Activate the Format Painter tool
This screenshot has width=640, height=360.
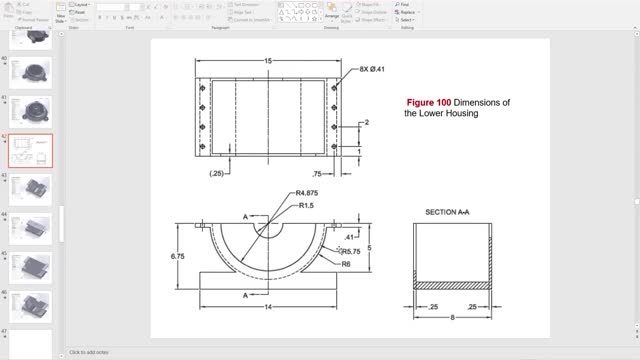[x=33, y=20]
